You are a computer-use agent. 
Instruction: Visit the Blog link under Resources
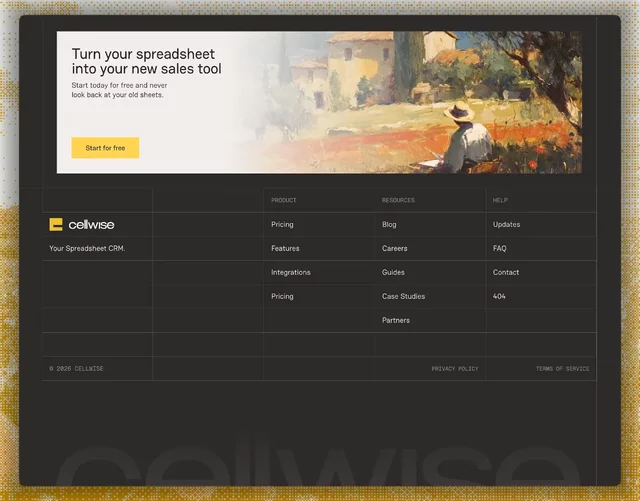coord(389,225)
